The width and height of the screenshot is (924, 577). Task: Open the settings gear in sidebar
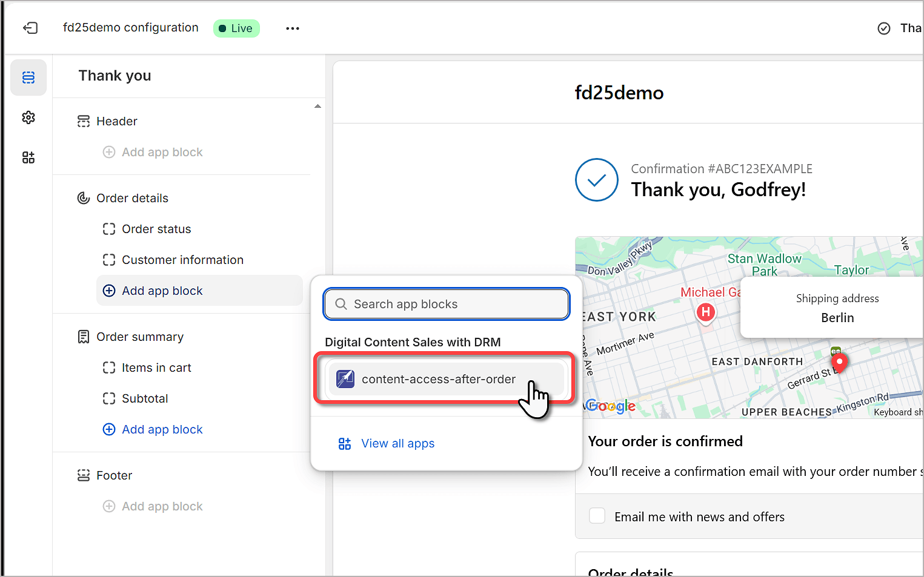click(x=28, y=117)
